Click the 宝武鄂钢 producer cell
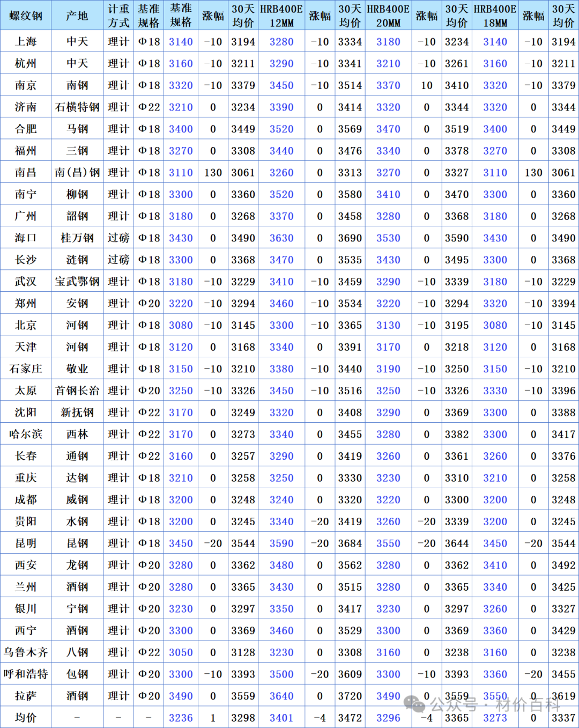The image size is (579, 728). click(x=77, y=282)
